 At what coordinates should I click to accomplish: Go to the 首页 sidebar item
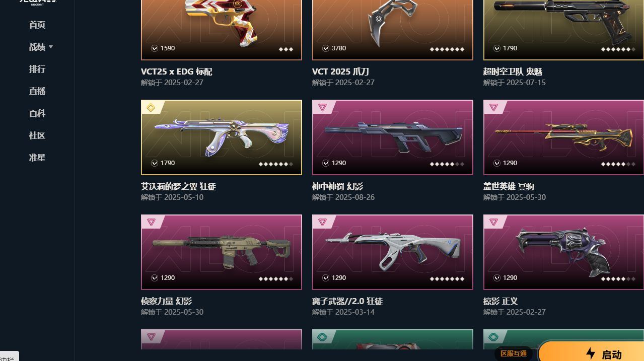pos(37,25)
